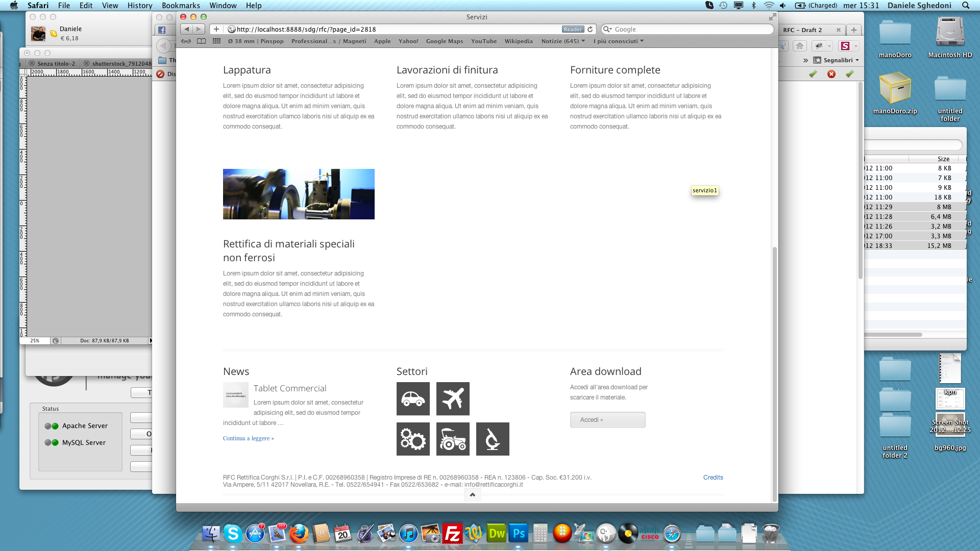980x551 pixels.
Task: Expand the I più conosciuti dropdown
Action: click(x=618, y=41)
